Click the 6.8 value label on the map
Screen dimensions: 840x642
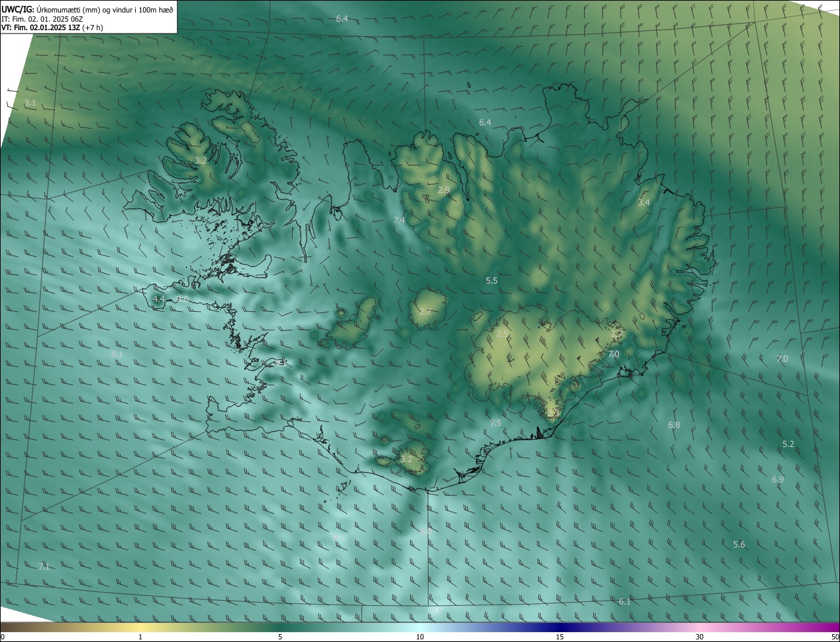674,425
